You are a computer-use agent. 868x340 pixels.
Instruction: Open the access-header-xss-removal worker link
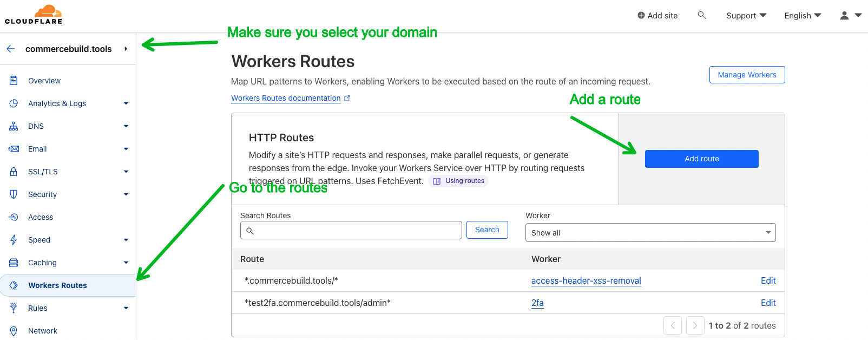586,280
